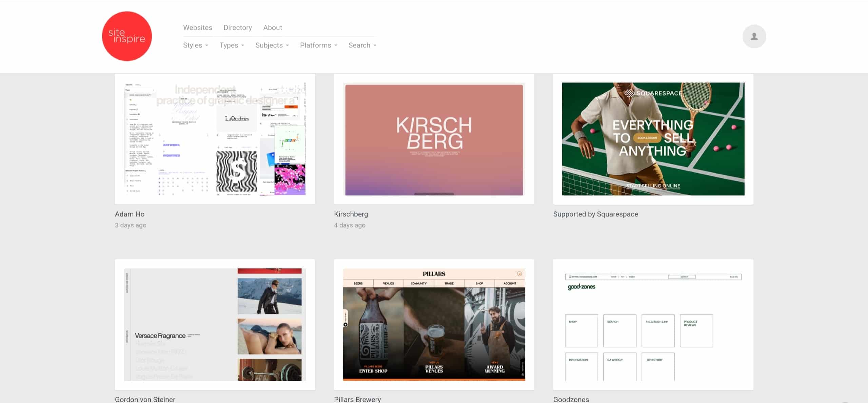The height and width of the screenshot is (403, 868).
Task: Go to the Websites menu item
Action: coord(198,27)
